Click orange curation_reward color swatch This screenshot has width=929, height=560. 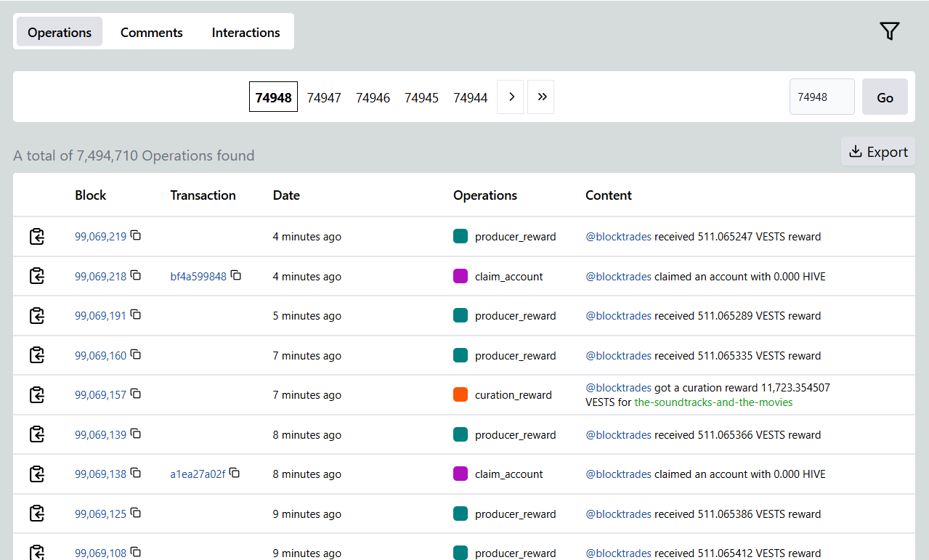coord(461,394)
